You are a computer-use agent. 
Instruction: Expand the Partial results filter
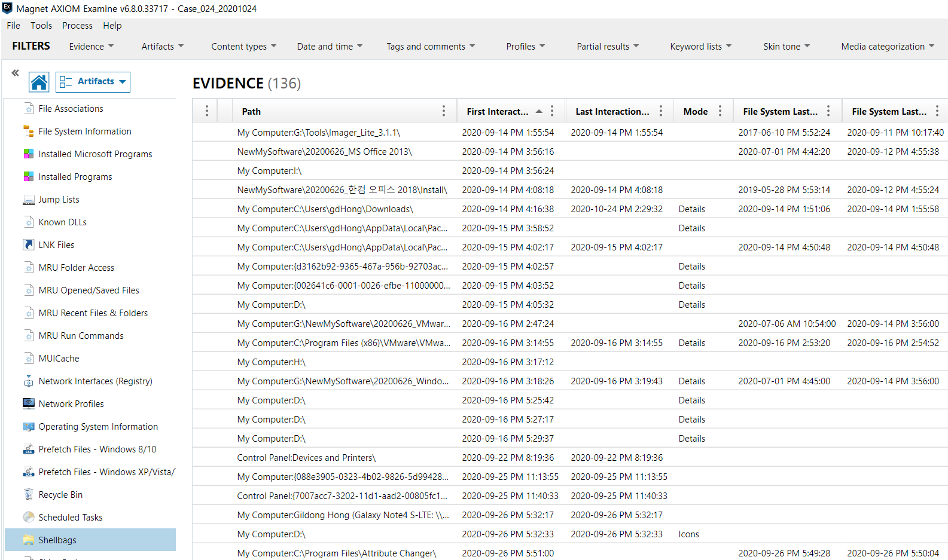(608, 46)
